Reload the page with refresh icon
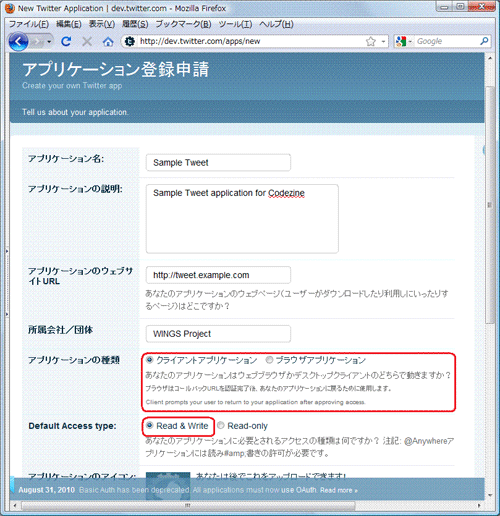500x516 pixels. [66, 41]
